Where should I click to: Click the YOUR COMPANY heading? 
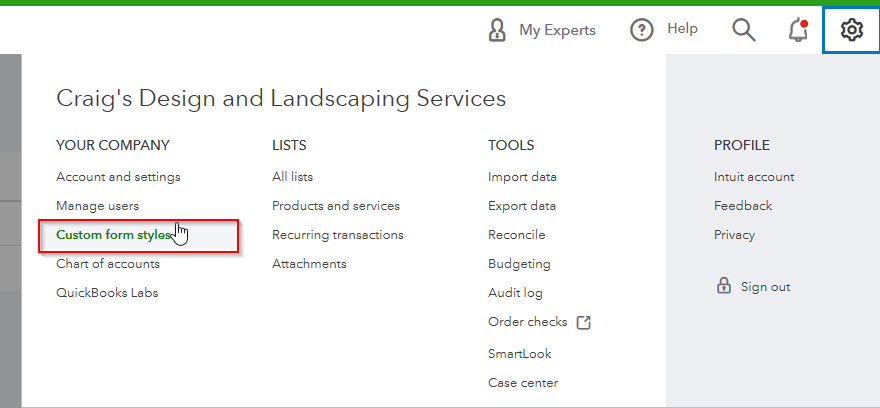coord(113,145)
